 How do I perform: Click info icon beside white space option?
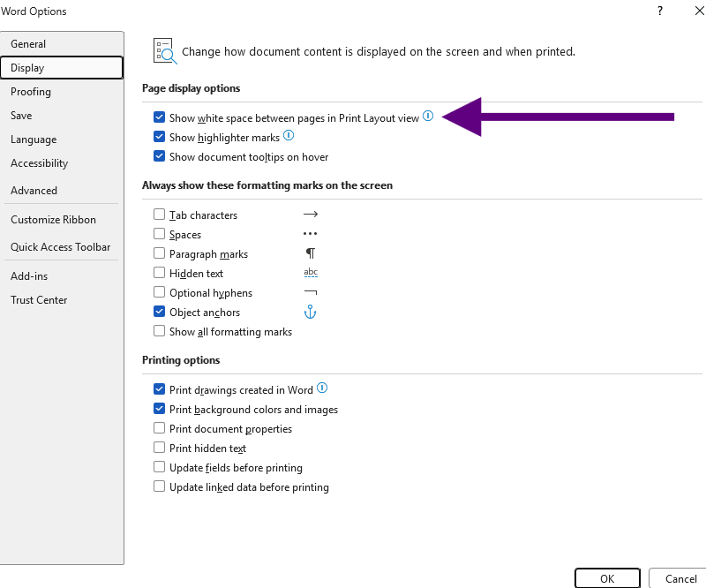point(428,117)
